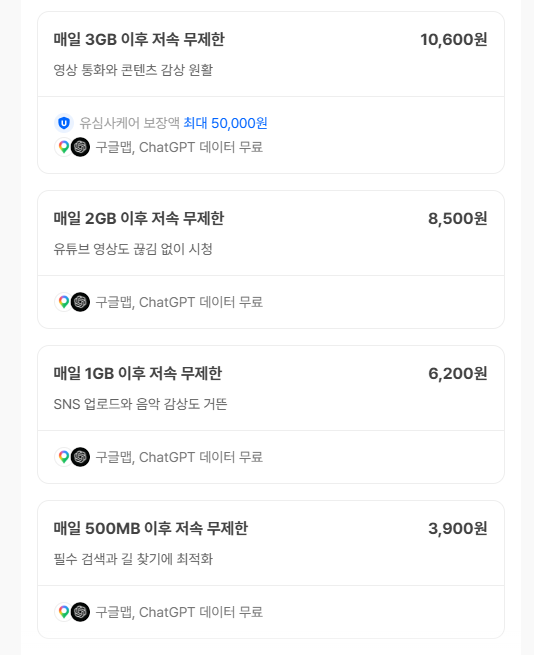534x655 pixels.
Task: Click ChatGPT icon in 2GB plan
Action: 80,302
